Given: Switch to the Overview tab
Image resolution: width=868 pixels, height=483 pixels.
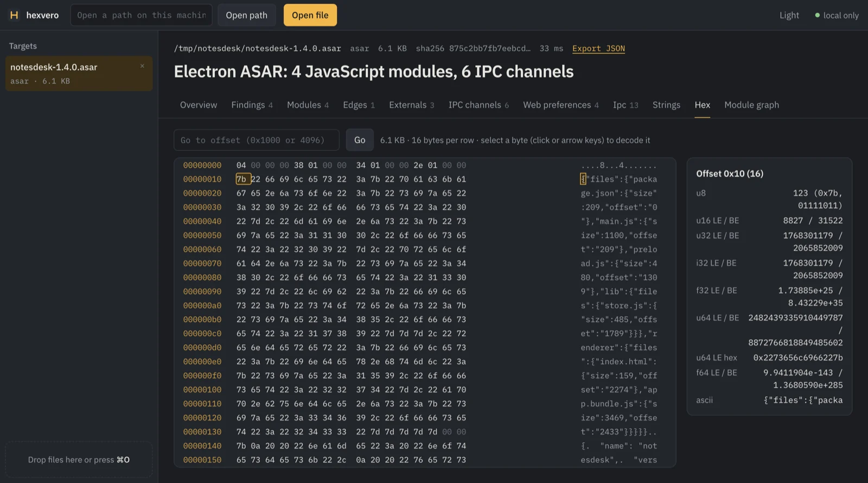Looking at the screenshot, I should 199,105.
